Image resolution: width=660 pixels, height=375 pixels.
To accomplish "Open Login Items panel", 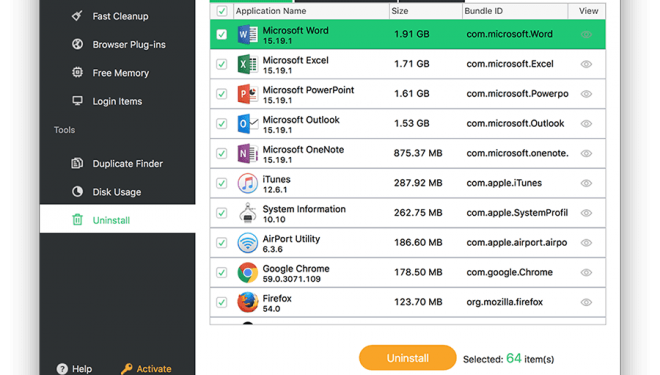I will tap(117, 101).
